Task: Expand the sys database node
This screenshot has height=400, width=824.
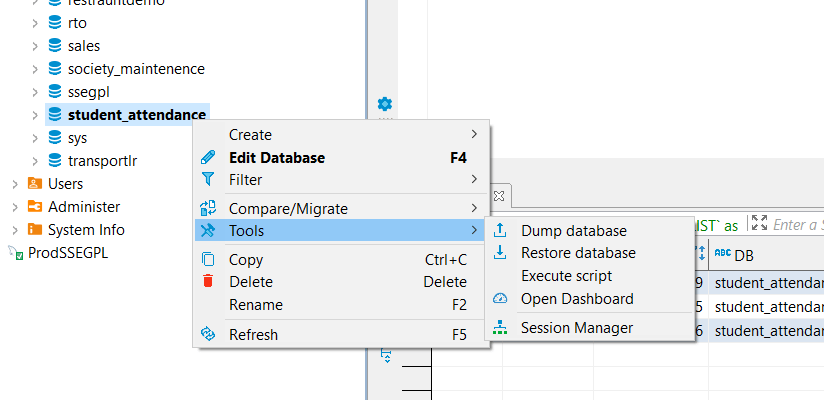Action: (x=35, y=138)
